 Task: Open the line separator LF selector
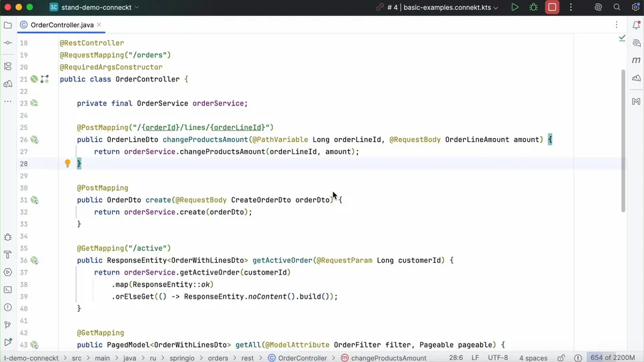click(475, 358)
